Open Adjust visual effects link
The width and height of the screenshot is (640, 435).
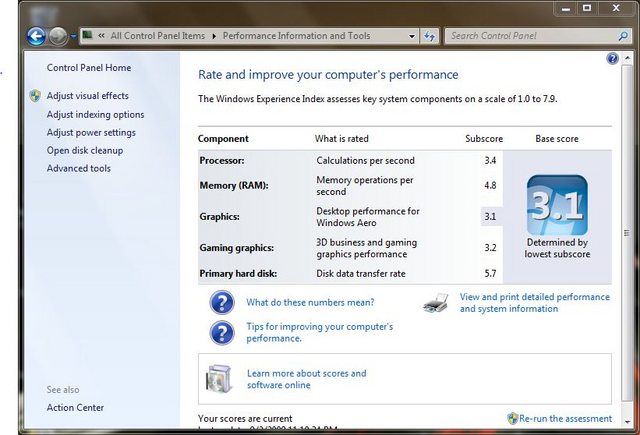(x=87, y=95)
